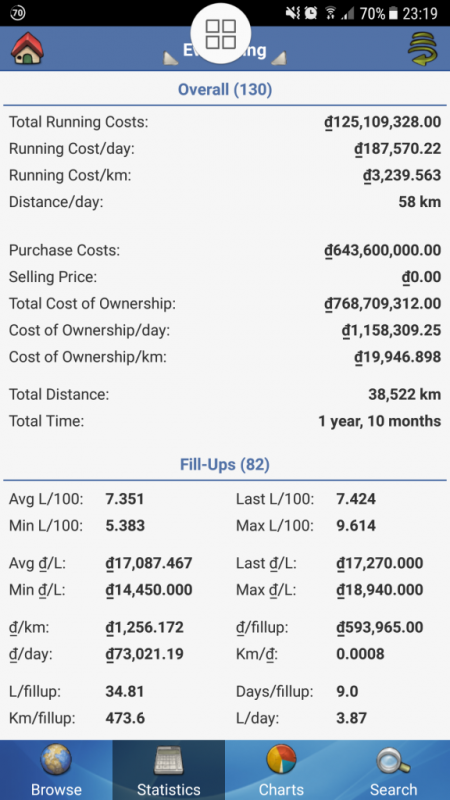Open the four-squares overlay button
This screenshot has height=800, width=450.
(220, 34)
